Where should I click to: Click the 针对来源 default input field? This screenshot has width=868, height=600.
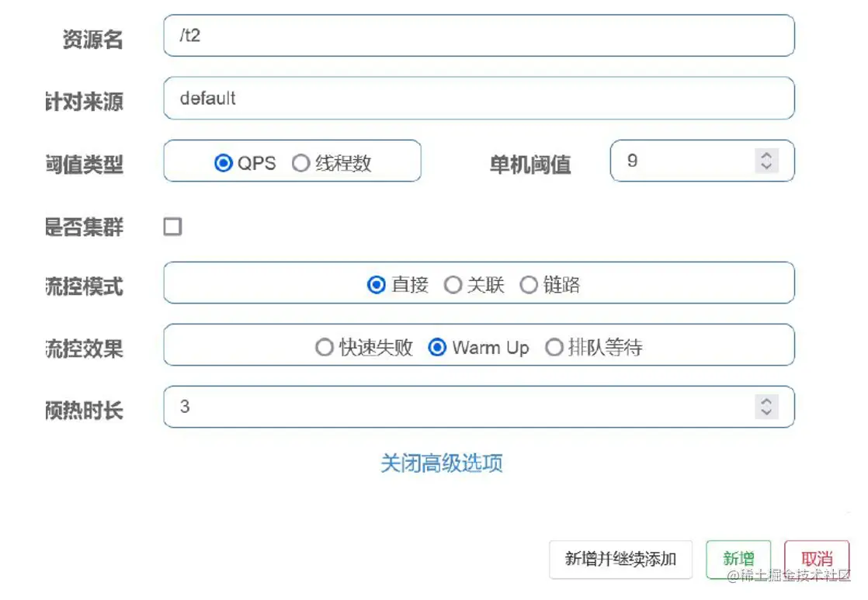478,99
